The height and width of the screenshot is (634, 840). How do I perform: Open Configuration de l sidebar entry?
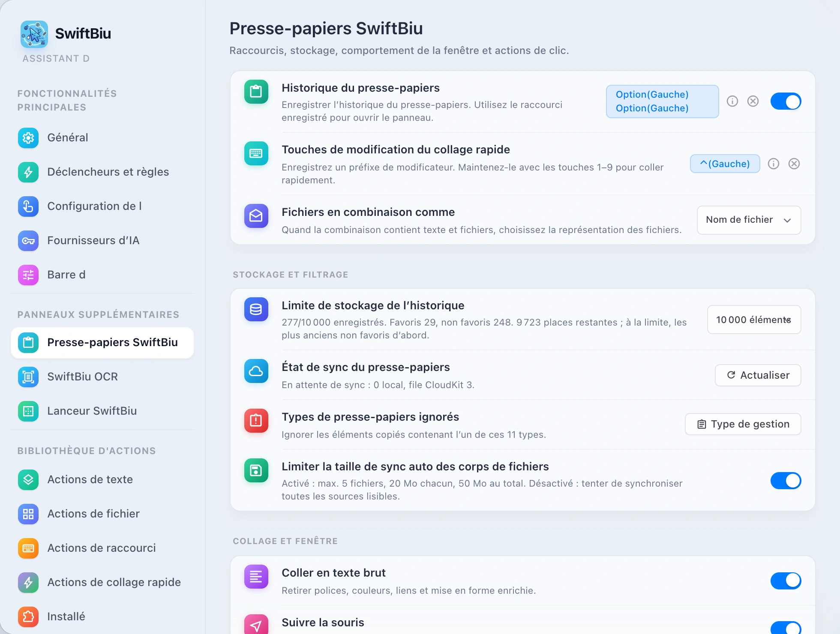[x=102, y=206]
